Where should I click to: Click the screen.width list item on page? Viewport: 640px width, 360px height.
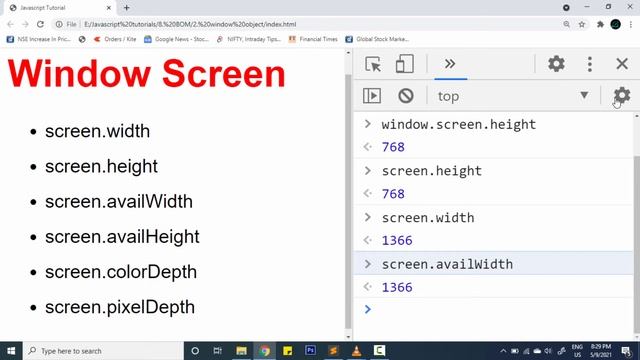coord(97,131)
